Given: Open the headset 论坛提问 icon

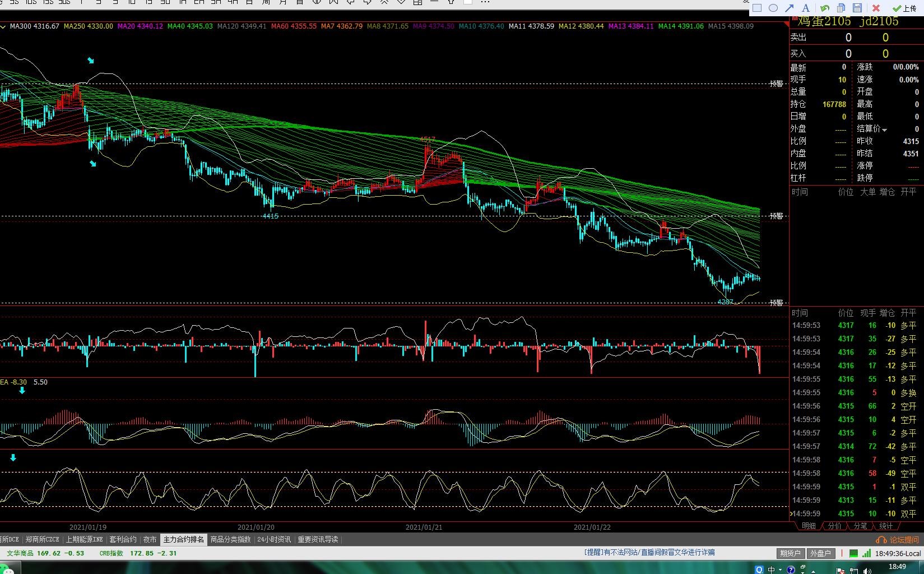Looking at the screenshot, I should point(881,540).
